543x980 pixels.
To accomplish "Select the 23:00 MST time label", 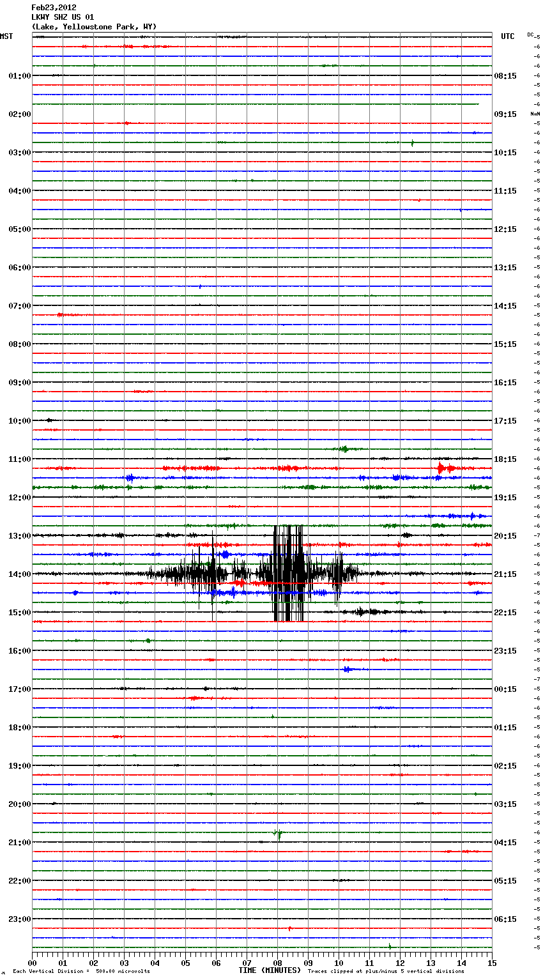I will 20,919.
